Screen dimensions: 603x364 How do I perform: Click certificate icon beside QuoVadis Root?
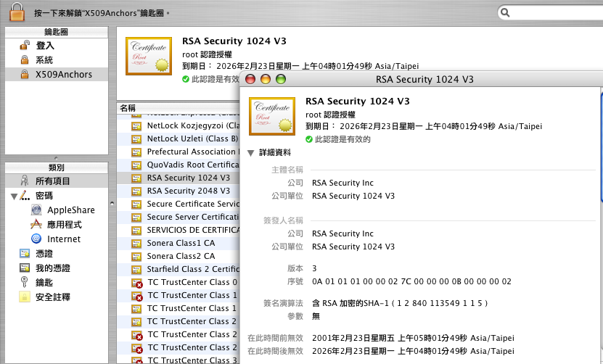[136, 165]
